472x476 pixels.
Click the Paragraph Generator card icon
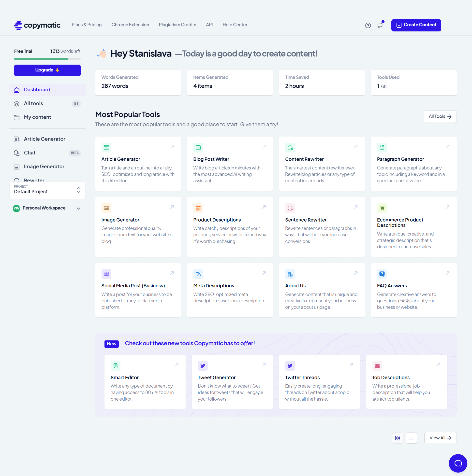tap(382, 148)
